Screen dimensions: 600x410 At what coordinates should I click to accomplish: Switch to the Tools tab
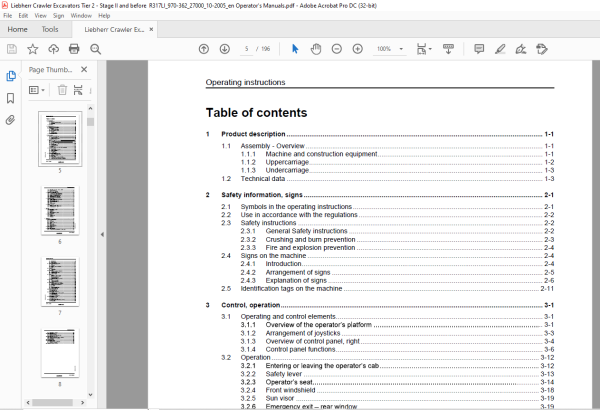click(x=50, y=29)
